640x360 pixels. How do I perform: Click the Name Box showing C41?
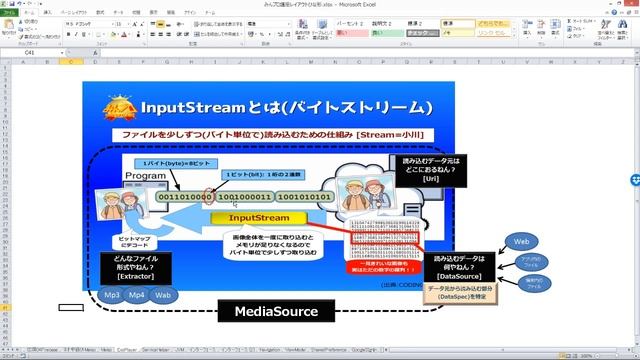click(29, 53)
